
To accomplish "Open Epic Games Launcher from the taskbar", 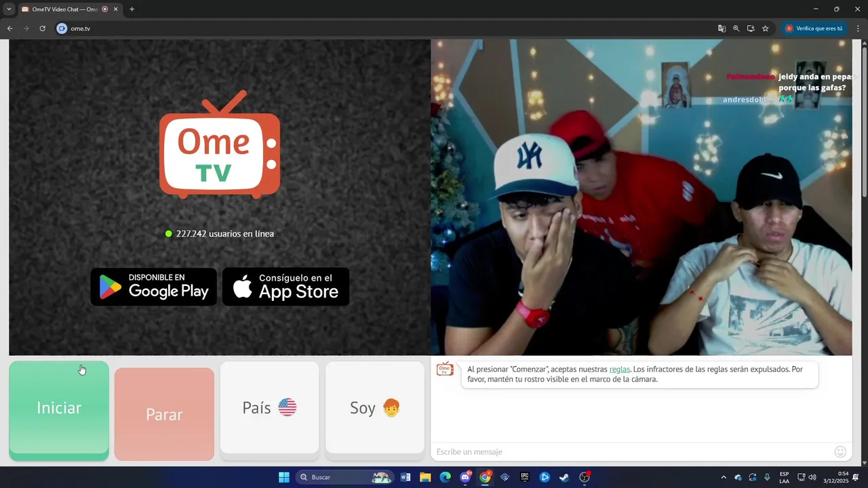I will (524, 477).
